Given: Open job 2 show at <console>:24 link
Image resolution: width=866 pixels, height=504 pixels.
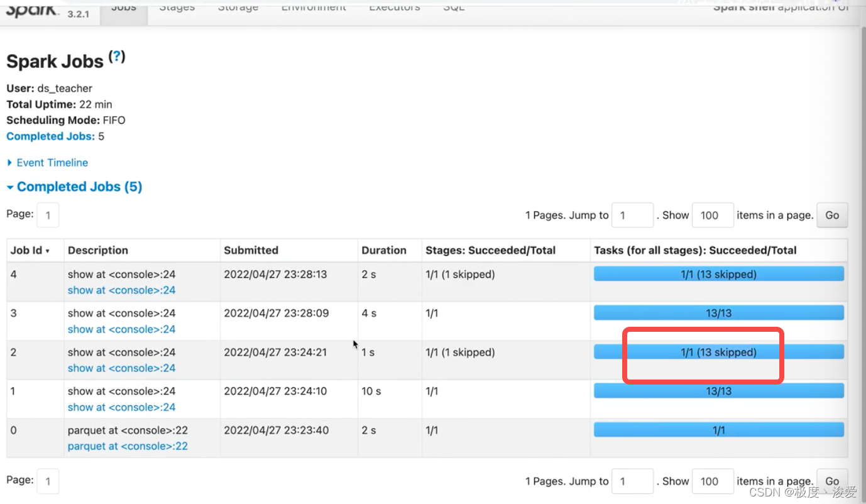Looking at the screenshot, I should (121, 368).
